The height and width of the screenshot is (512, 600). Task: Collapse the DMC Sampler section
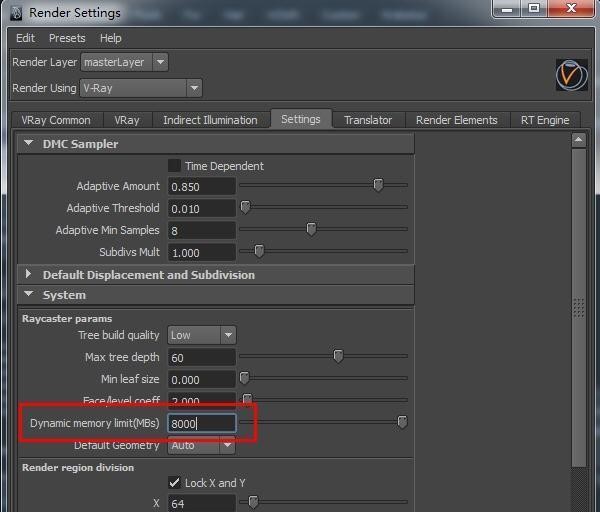coord(28,144)
